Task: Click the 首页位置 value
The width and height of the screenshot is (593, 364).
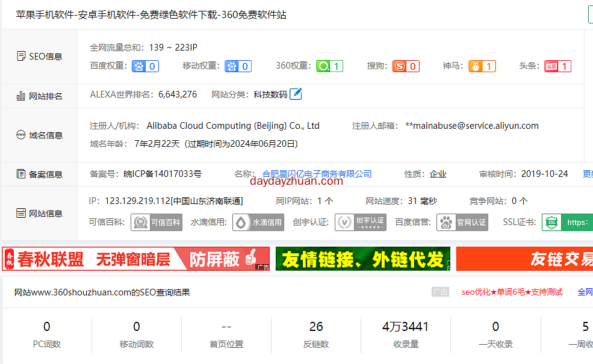Action: pos(226,327)
